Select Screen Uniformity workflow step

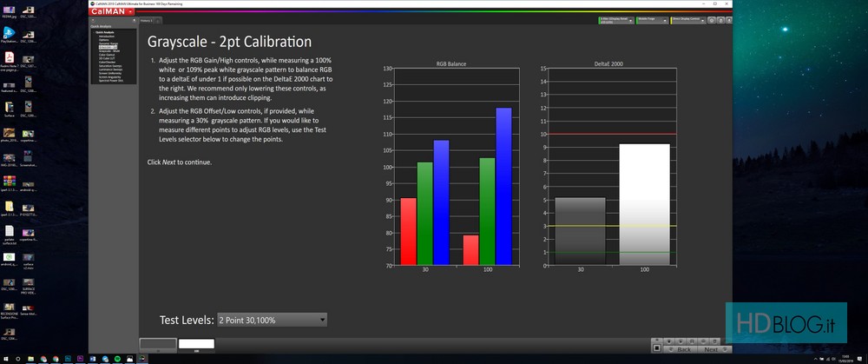(x=110, y=74)
